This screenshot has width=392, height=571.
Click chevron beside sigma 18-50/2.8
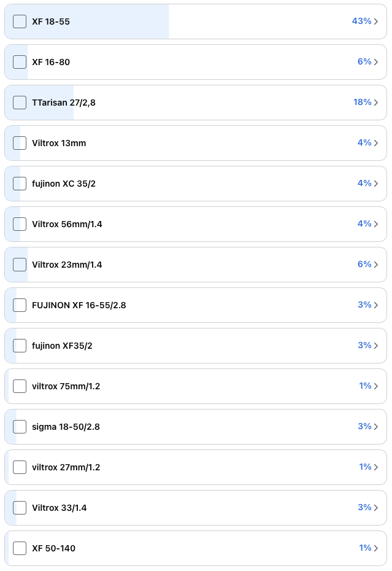click(x=376, y=427)
